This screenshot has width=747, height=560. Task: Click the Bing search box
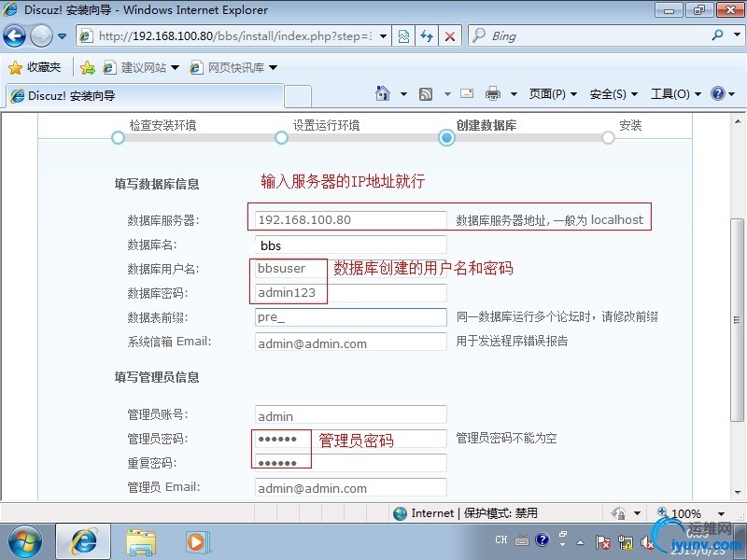click(x=588, y=36)
